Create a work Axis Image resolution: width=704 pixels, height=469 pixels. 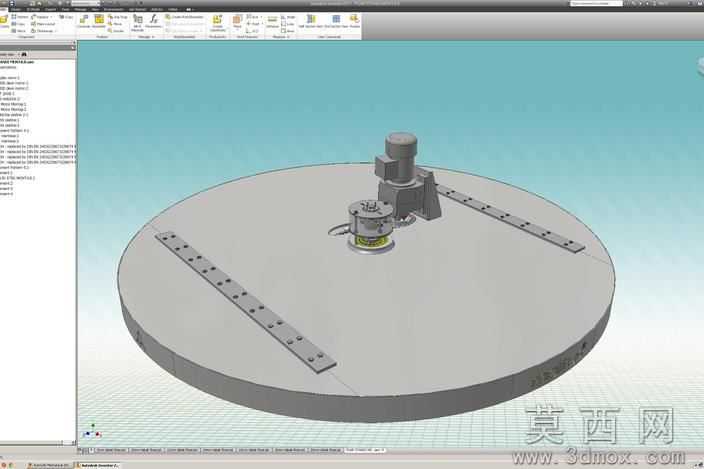(x=253, y=17)
